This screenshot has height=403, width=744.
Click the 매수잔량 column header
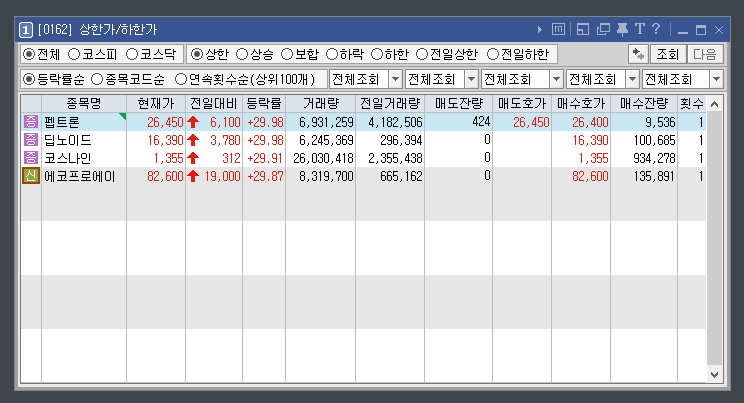[644, 103]
